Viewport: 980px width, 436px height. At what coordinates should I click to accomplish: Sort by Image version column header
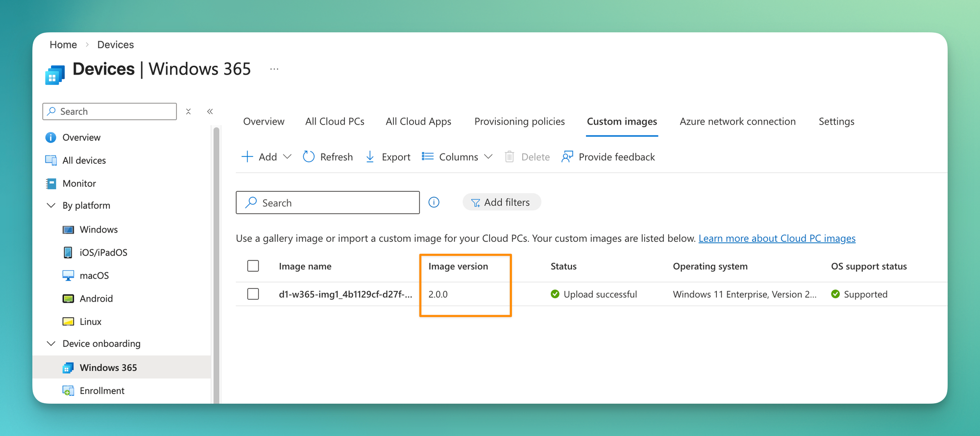458,266
